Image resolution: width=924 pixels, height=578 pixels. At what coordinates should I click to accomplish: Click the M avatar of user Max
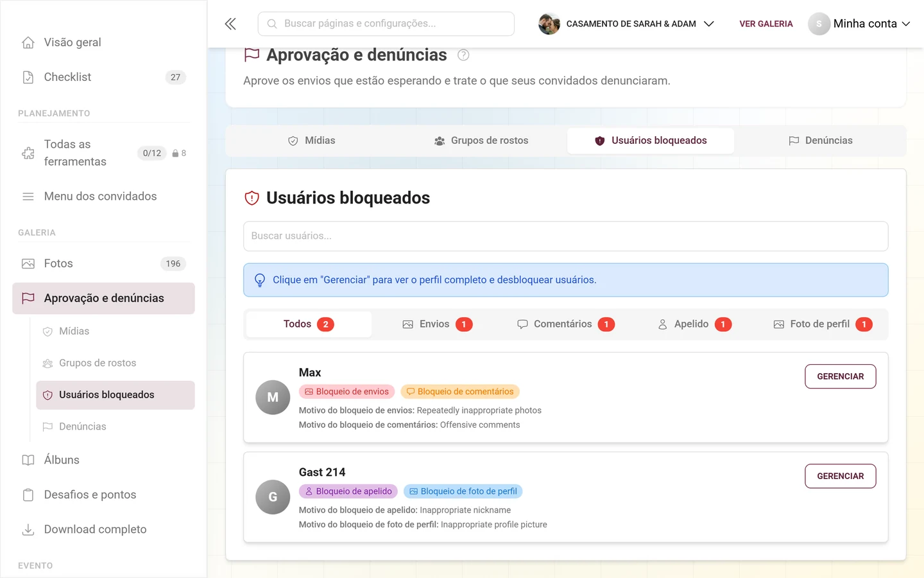(x=273, y=398)
